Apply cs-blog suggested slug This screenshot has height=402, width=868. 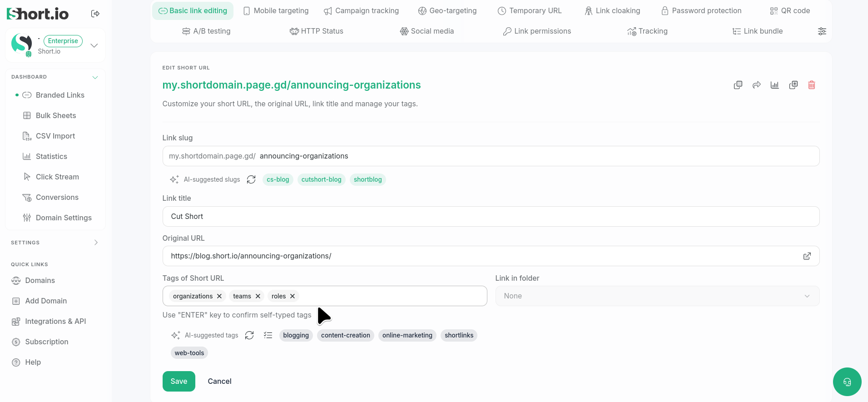278,179
